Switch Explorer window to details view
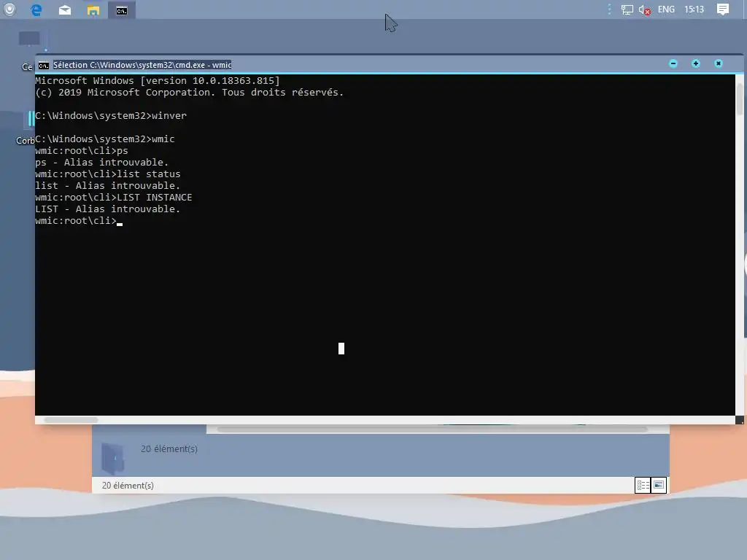This screenshot has height=560, width=747. 643,485
